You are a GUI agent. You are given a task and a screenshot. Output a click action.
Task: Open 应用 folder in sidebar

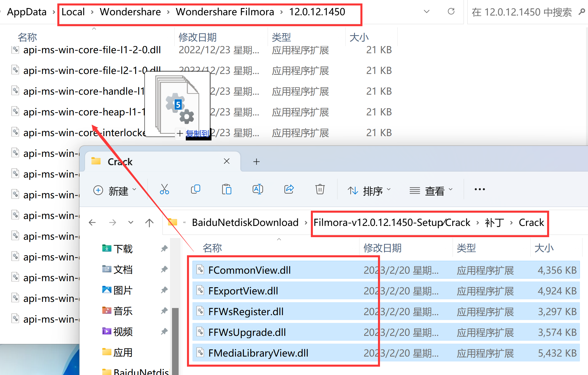click(117, 352)
